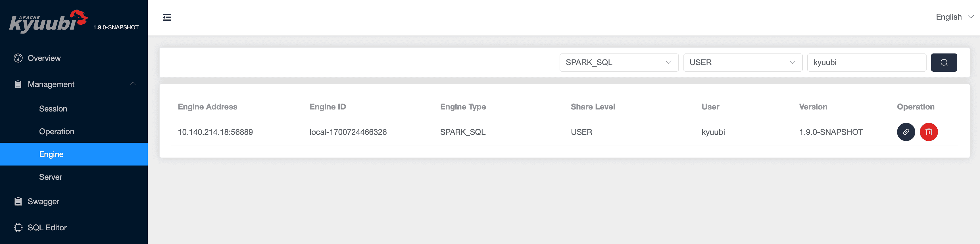The height and width of the screenshot is (244, 980).
Task: Delete engine with red trash icon
Action: 928,132
